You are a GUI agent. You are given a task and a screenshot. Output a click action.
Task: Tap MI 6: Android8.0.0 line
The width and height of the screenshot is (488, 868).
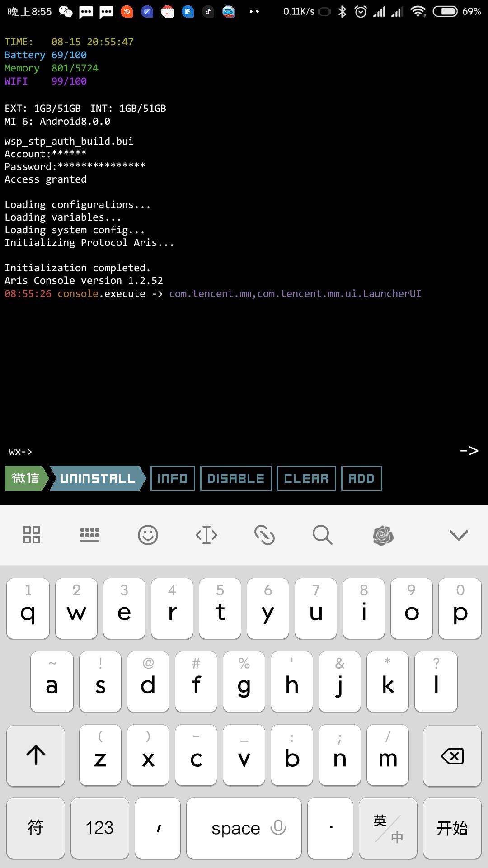click(x=57, y=122)
